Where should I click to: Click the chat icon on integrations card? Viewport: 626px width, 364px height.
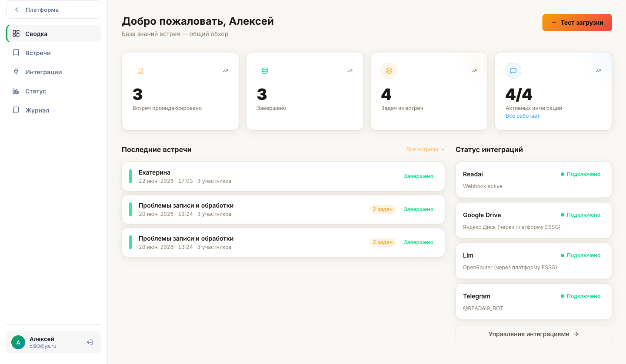tap(513, 71)
